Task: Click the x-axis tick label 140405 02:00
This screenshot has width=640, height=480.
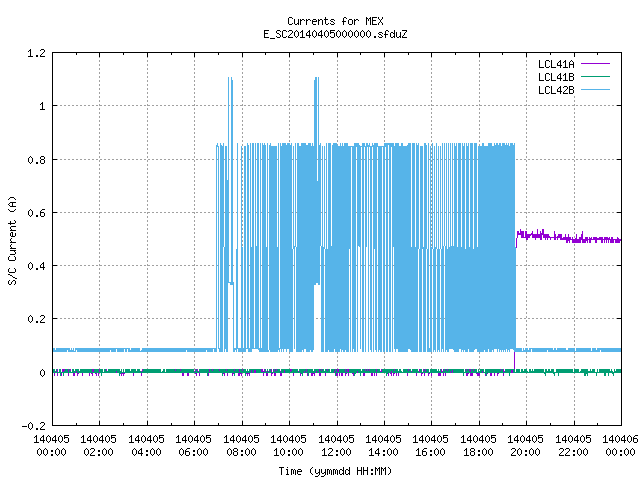Action: 98,446
